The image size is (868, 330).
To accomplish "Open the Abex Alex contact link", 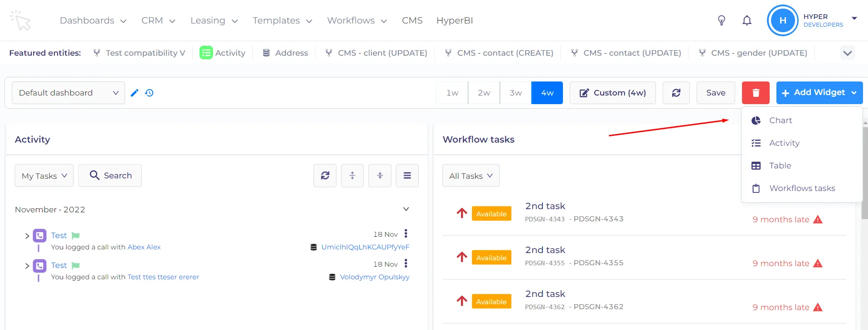I will [x=144, y=247].
